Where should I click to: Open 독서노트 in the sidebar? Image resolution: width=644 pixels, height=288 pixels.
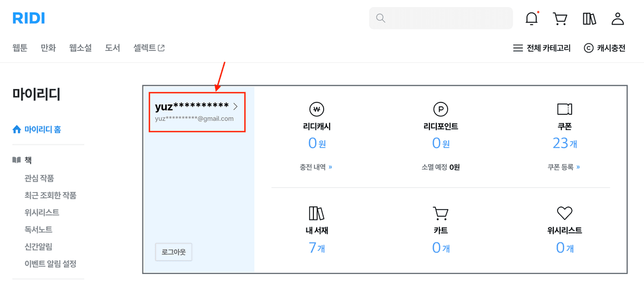(39, 230)
